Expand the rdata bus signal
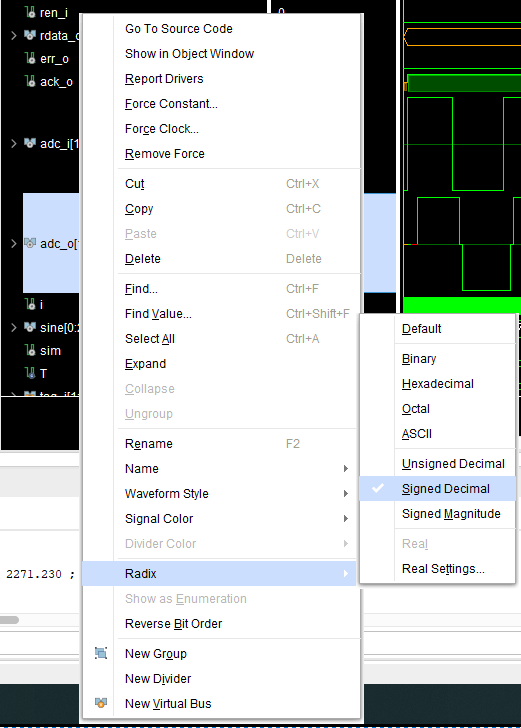 point(14,35)
